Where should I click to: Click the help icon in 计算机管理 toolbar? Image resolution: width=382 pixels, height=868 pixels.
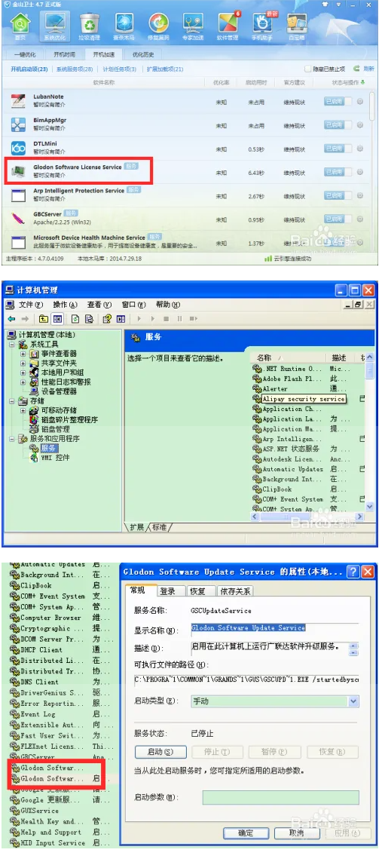coord(107,319)
